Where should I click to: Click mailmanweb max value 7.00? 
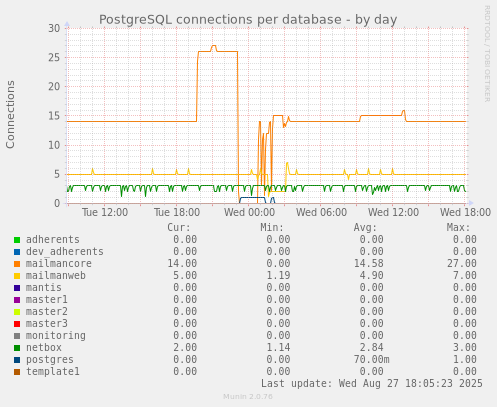pos(465,275)
